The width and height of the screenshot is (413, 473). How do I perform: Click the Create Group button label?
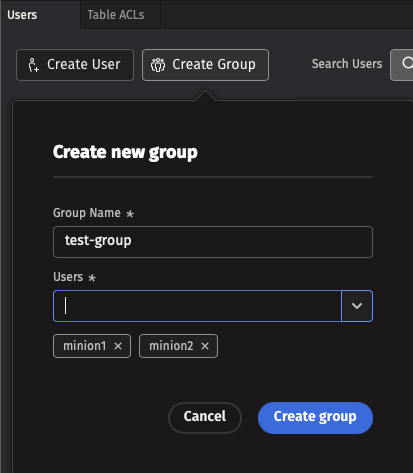pos(214,64)
